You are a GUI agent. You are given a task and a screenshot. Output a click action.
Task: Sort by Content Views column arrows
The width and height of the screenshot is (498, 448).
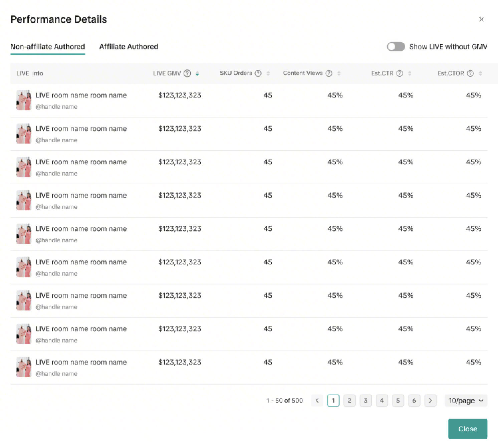(x=339, y=73)
